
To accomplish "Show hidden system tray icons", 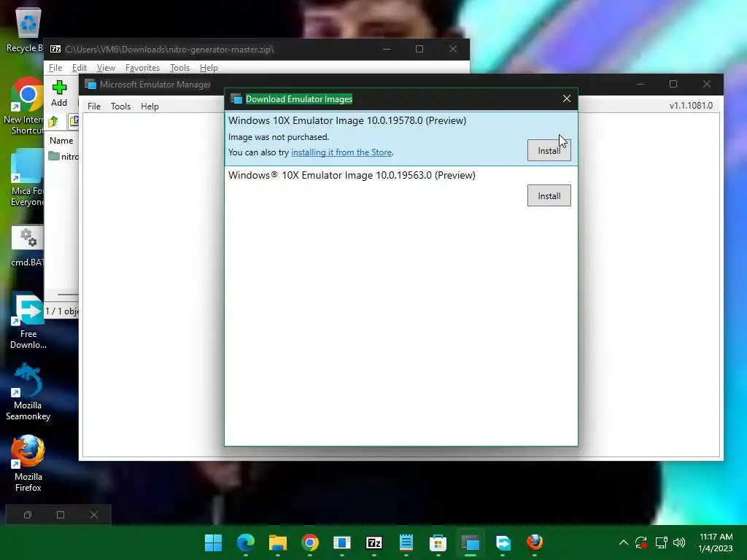I will [x=623, y=542].
